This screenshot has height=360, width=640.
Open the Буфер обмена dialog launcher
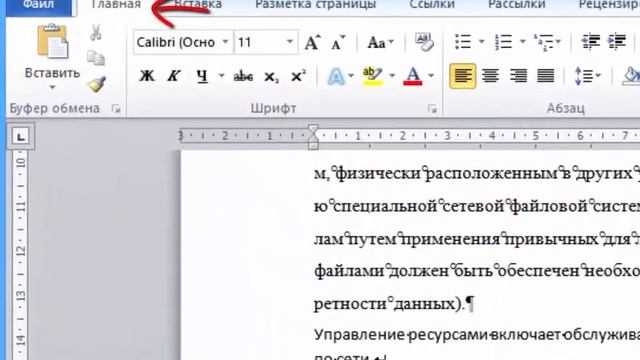click(x=116, y=109)
